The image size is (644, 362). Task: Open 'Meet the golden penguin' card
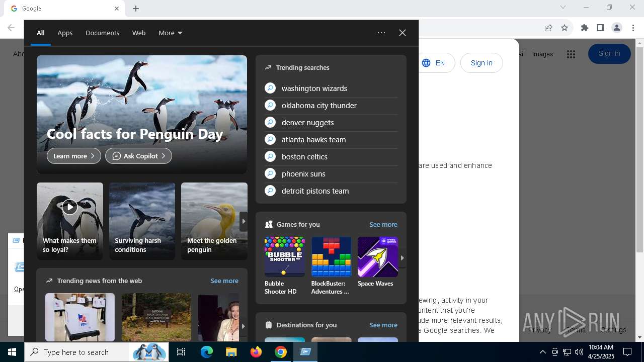pyautogui.click(x=214, y=221)
